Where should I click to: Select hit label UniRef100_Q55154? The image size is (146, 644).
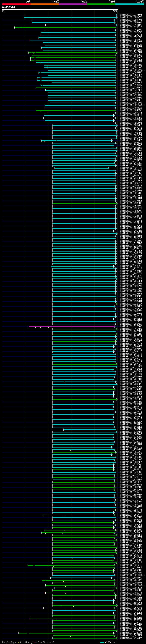[x=131, y=583]
